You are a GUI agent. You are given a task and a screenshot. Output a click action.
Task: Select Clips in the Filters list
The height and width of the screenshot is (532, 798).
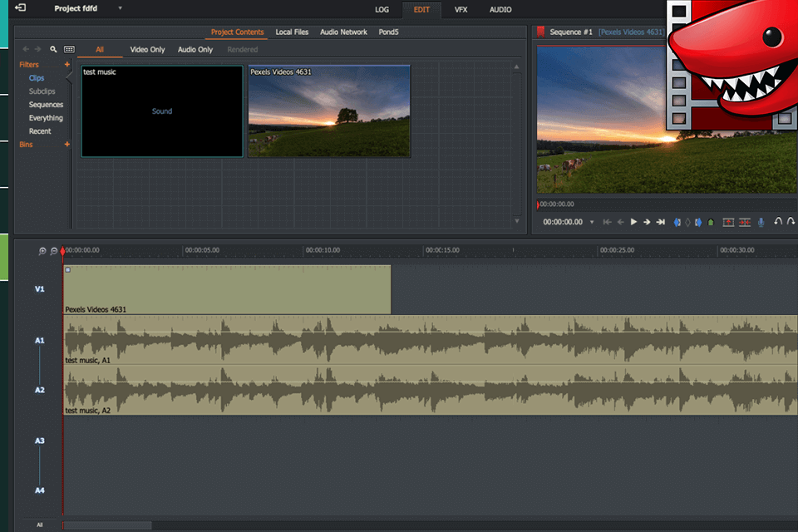36,78
